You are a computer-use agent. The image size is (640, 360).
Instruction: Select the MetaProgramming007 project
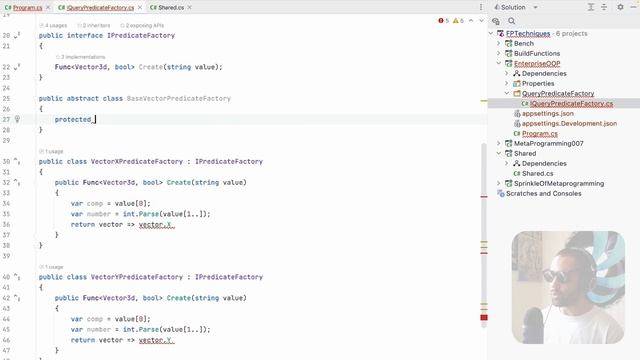(x=549, y=143)
